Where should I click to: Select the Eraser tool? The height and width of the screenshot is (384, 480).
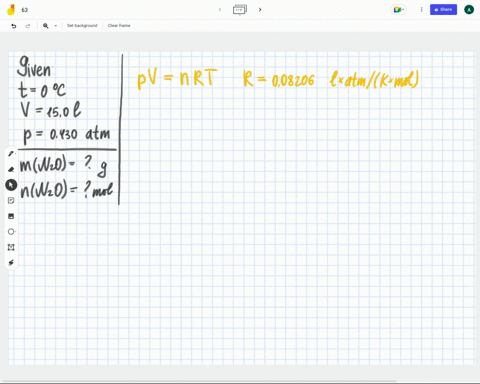pos(11,169)
